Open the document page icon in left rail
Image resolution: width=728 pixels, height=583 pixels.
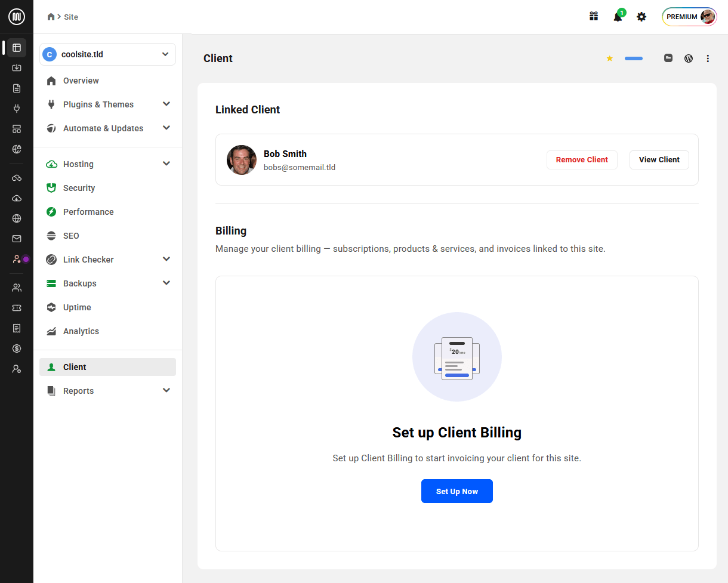17,88
